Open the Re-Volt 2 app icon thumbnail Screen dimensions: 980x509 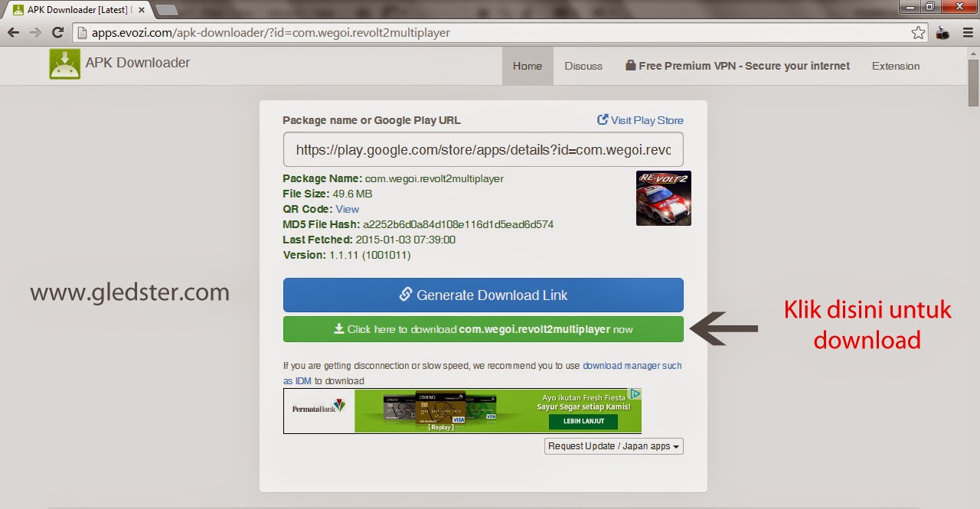pyautogui.click(x=664, y=198)
